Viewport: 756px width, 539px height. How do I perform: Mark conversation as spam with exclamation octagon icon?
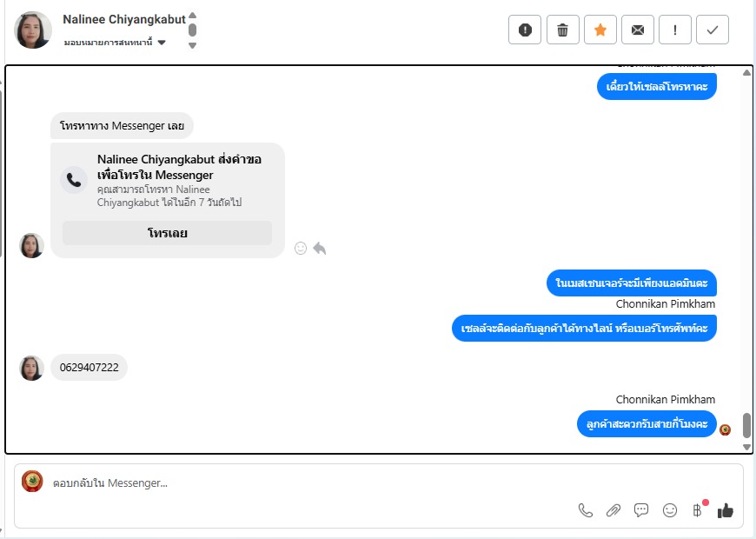pyautogui.click(x=525, y=30)
